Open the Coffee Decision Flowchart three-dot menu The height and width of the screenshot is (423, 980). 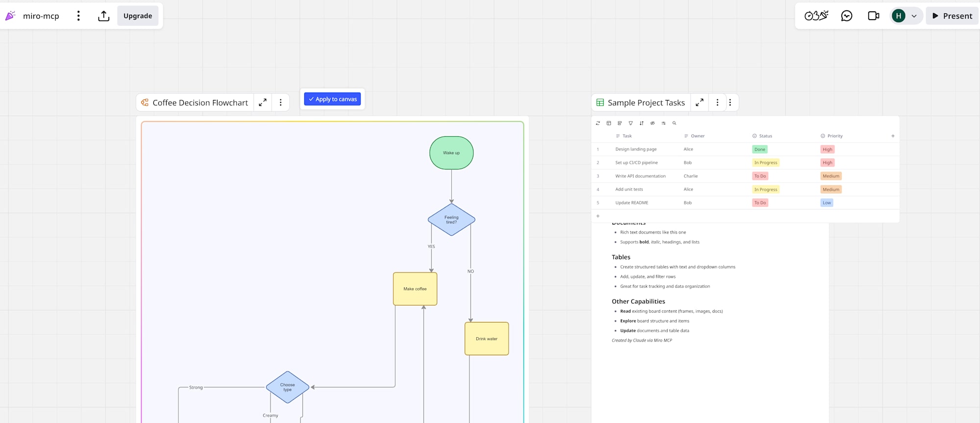pos(280,102)
